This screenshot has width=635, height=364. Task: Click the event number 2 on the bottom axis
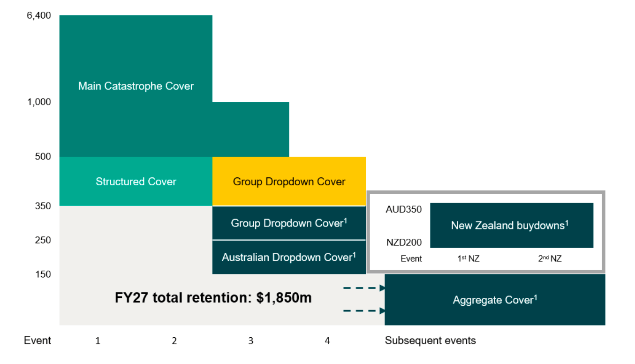click(x=174, y=341)
